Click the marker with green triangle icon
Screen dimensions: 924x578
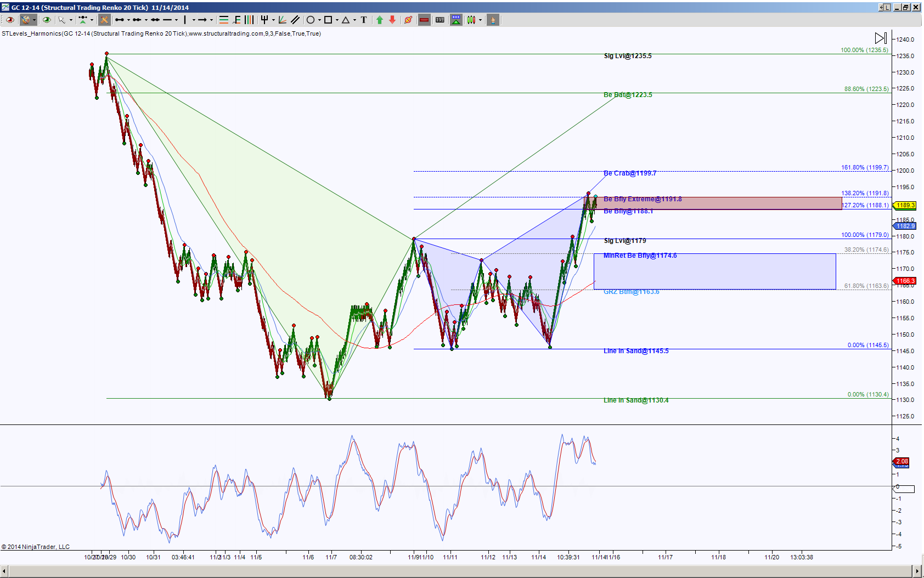83,20
